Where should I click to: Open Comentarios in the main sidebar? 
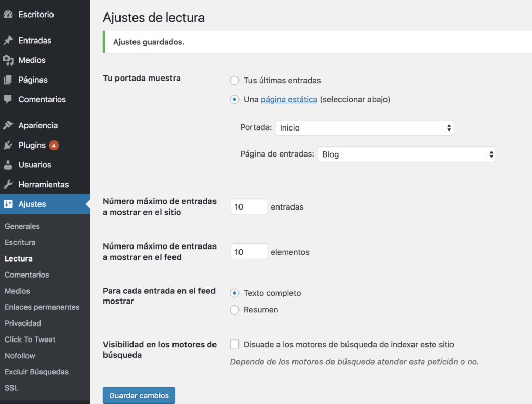(42, 99)
